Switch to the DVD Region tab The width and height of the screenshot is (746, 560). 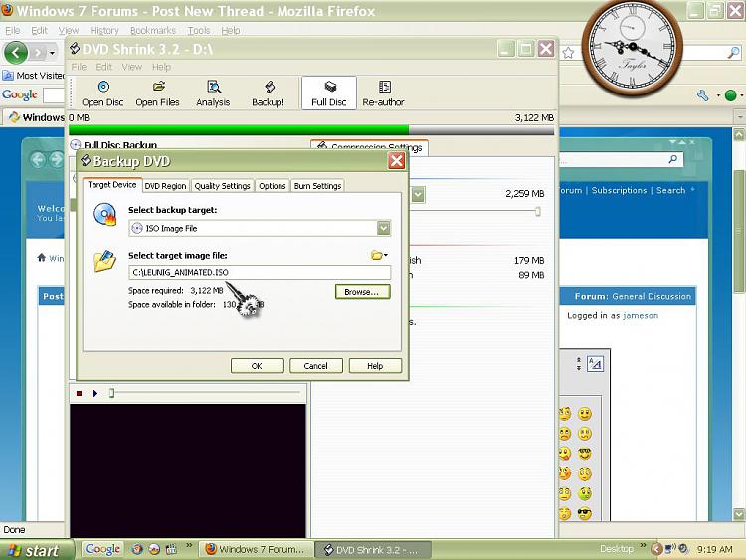pyautogui.click(x=165, y=186)
